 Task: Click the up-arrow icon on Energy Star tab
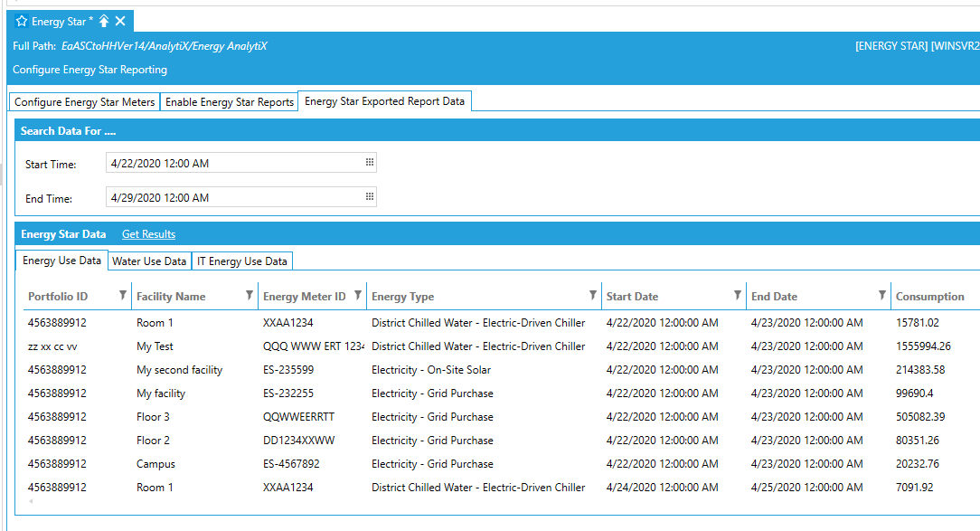pos(104,21)
